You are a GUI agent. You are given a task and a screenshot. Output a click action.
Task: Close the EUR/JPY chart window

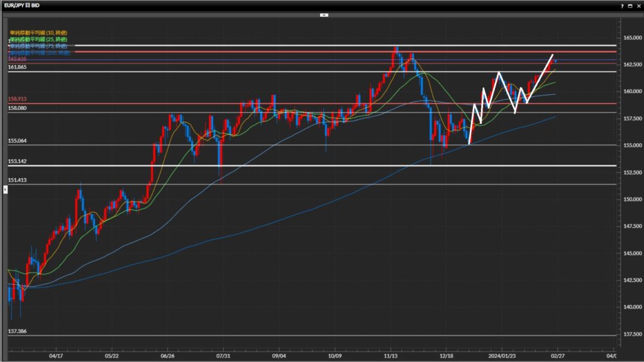[x=638, y=4]
